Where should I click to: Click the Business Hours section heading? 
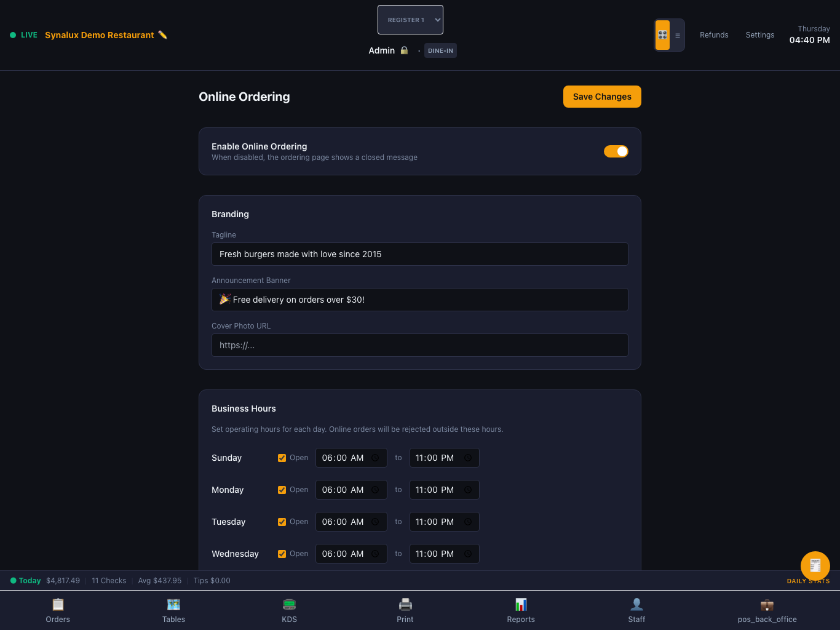pos(244,409)
